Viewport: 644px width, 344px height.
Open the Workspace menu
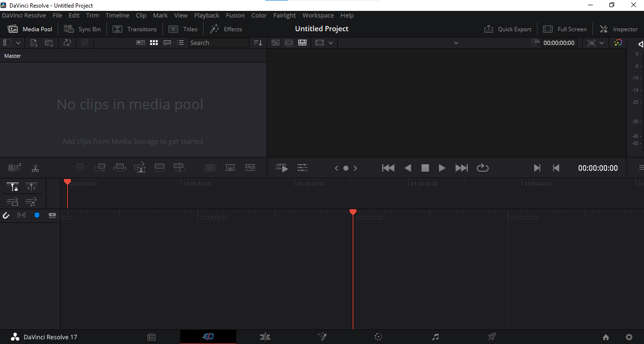tap(318, 15)
